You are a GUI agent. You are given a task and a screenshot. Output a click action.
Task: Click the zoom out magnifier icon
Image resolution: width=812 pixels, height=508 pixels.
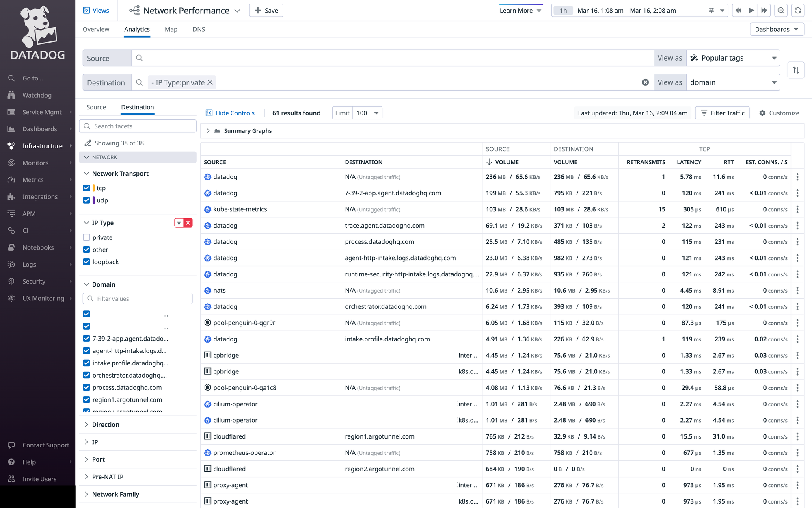click(x=781, y=11)
